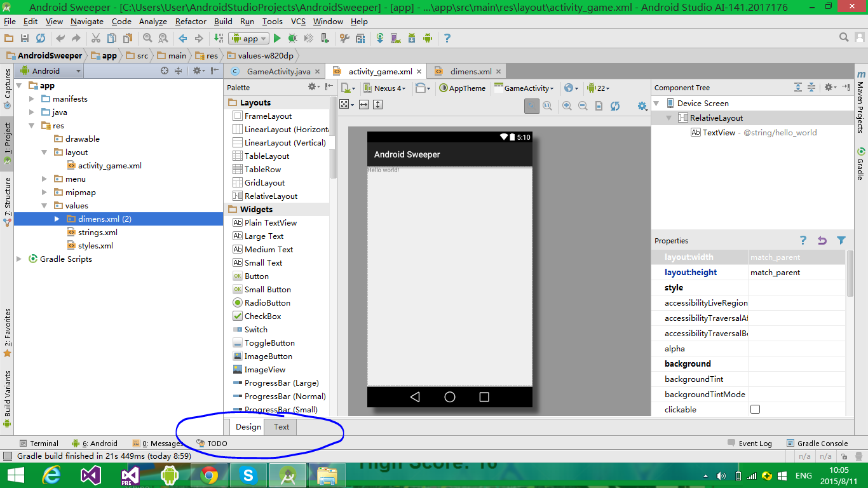Open the Build menu
This screenshot has width=868, height=488.
[x=223, y=22]
